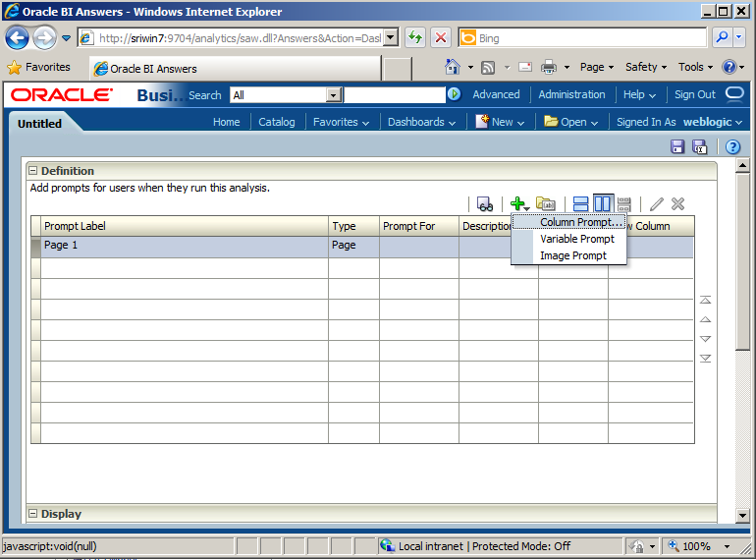The image size is (756, 560).
Task: Expand the Open dropdown menu
Action: pos(571,122)
